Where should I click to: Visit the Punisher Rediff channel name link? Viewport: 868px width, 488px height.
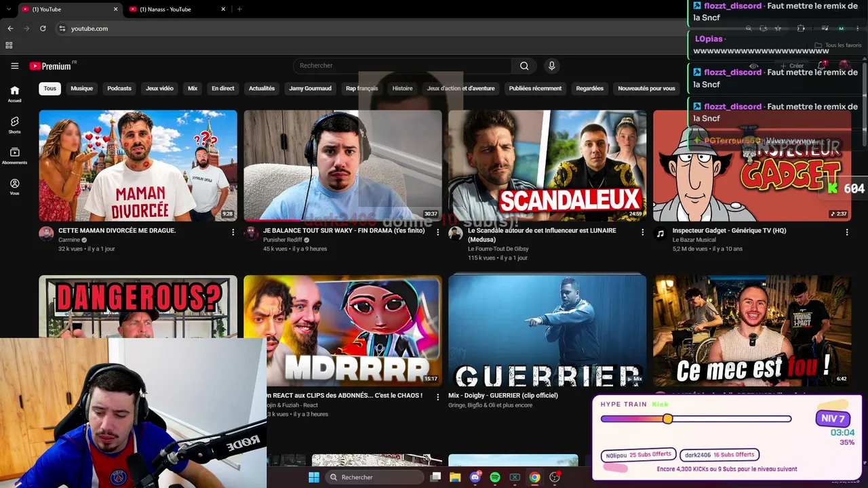(282, 240)
